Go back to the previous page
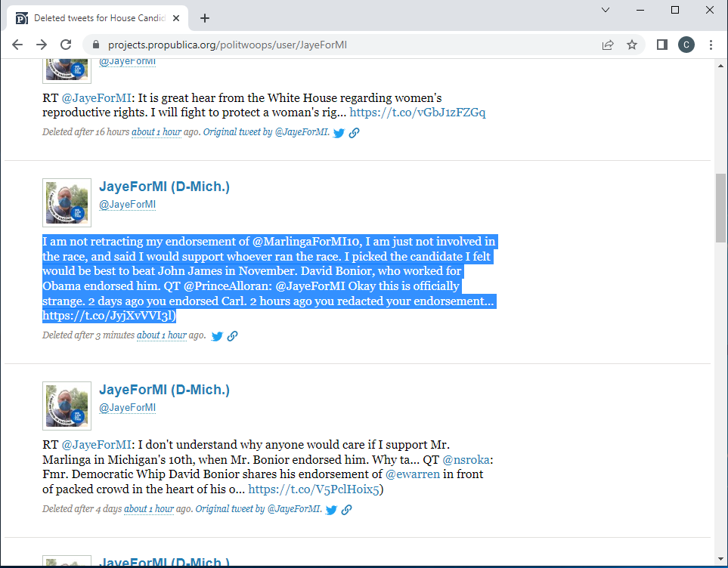The height and width of the screenshot is (568, 728). point(17,45)
